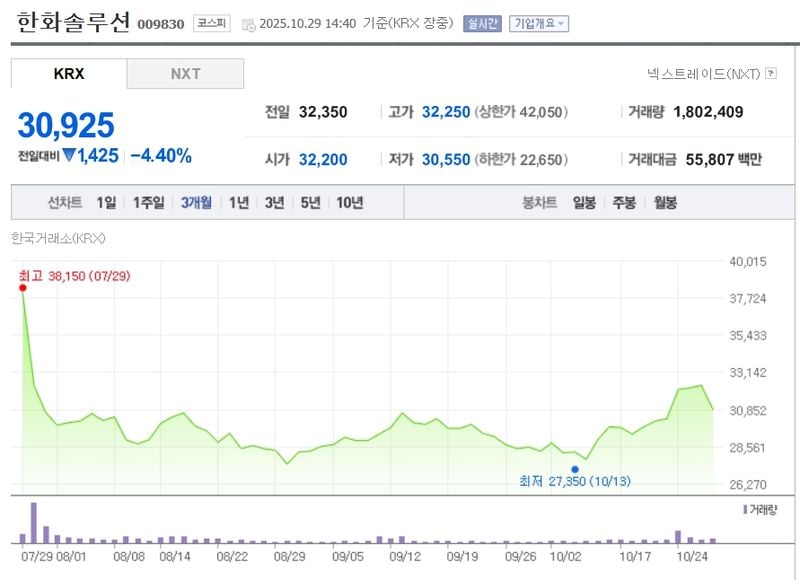Click the NXT help question-mark icon
This screenshot has height=580, width=800.
770,73
